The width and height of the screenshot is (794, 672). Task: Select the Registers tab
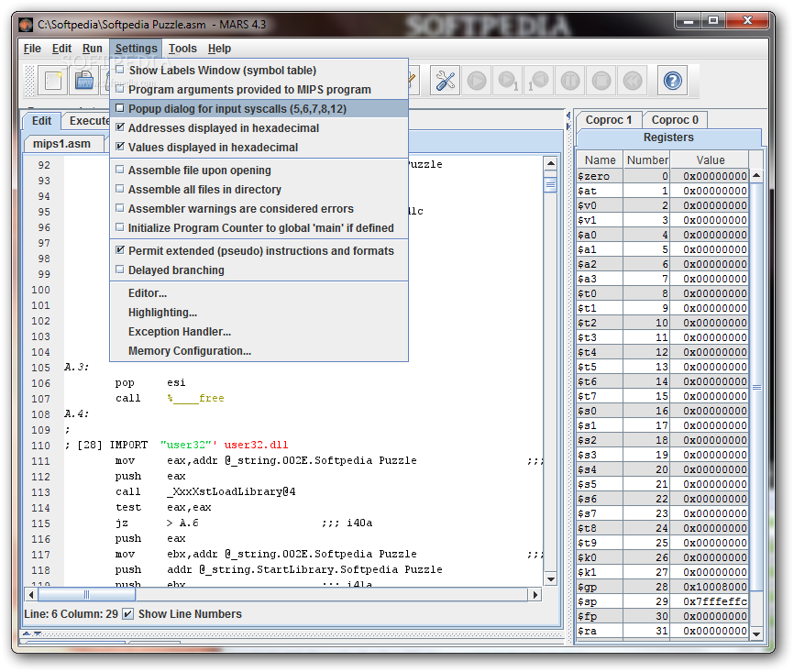pyautogui.click(x=667, y=138)
